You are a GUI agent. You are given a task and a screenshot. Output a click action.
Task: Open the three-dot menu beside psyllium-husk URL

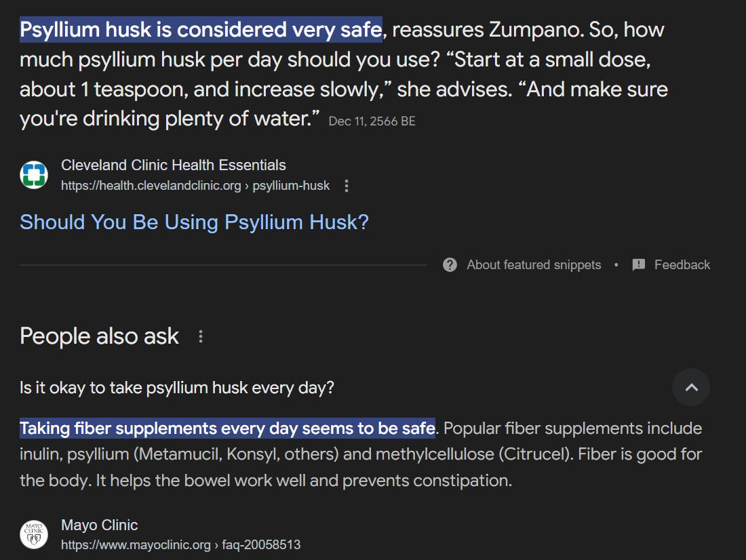click(347, 186)
